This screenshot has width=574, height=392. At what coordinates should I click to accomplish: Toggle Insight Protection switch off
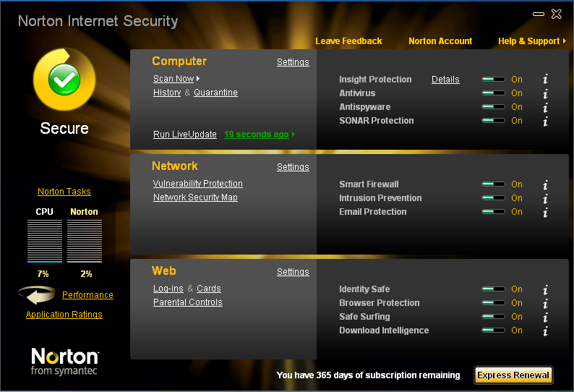click(x=493, y=79)
